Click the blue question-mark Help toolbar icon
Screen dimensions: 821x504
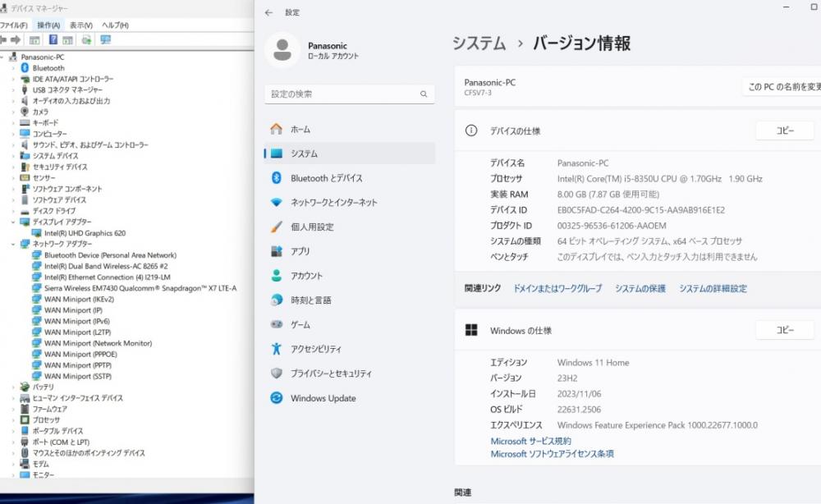pyautogui.click(x=53, y=39)
